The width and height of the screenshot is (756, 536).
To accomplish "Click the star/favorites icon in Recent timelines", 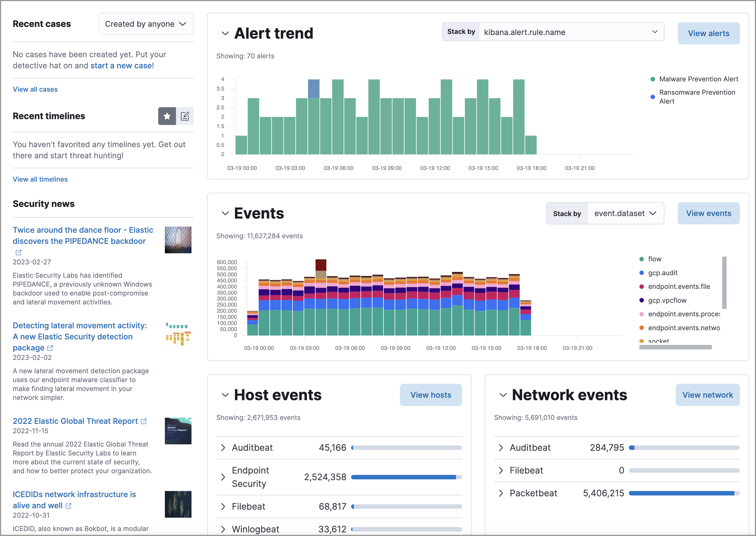I will (168, 116).
